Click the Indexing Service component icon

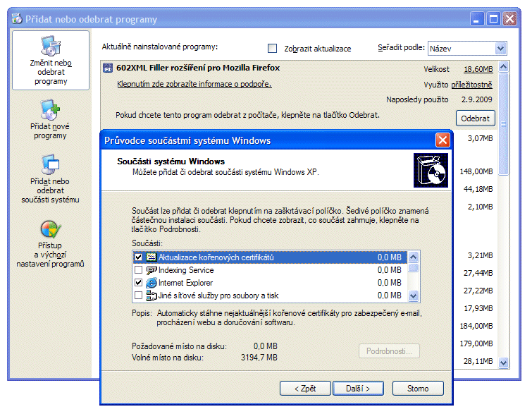[151, 270]
